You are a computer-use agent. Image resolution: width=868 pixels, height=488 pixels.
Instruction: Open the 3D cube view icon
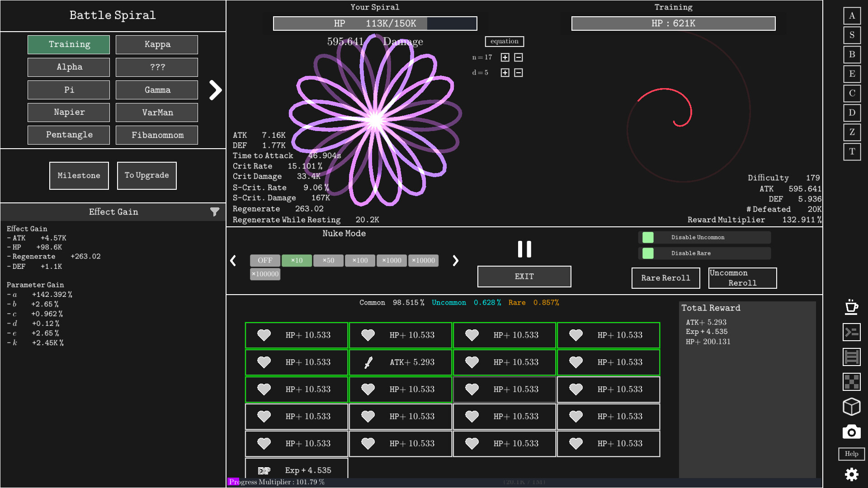click(x=852, y=407)
